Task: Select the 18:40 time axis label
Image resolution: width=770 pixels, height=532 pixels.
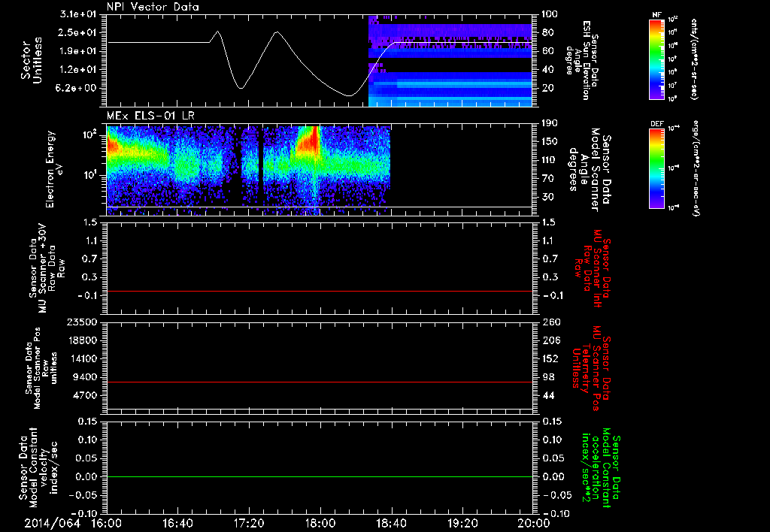Action: click(x=391, y=523)
